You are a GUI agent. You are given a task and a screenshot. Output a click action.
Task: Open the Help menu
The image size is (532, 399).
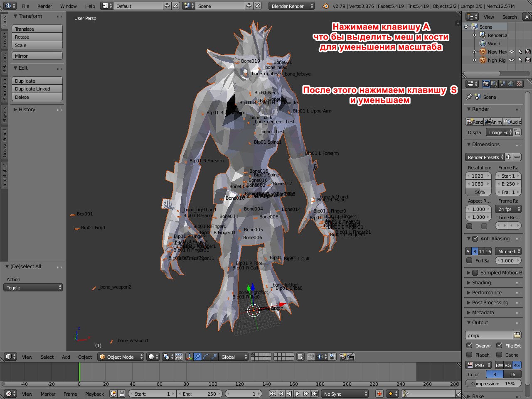pos(90,6)
